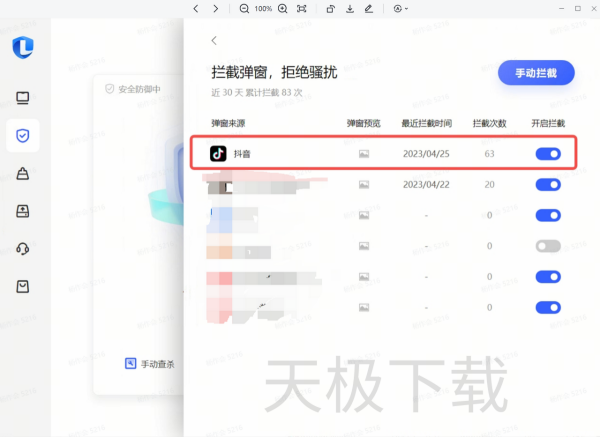The height and width of the screenshot is (437, 600).
Task: Click the zoom out magnifier in viewer toolbar
Action: point(245,8)
